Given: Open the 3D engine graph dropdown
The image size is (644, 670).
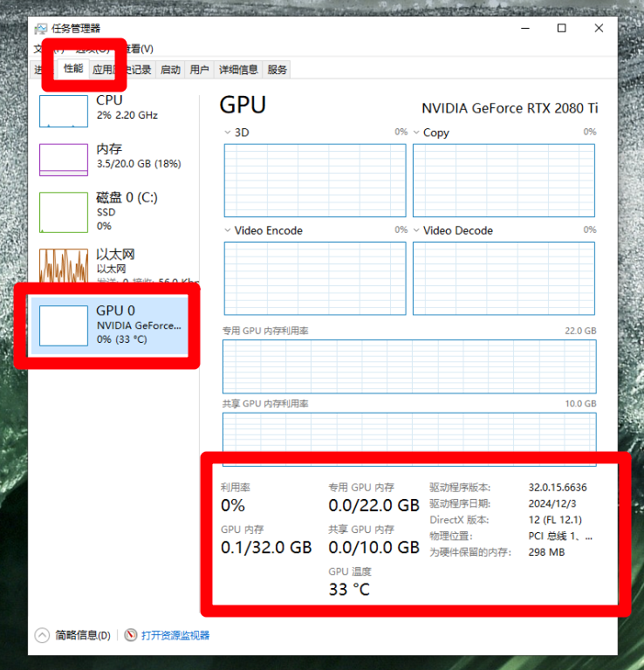Looking at the screenshot, I should click(229, 133).
